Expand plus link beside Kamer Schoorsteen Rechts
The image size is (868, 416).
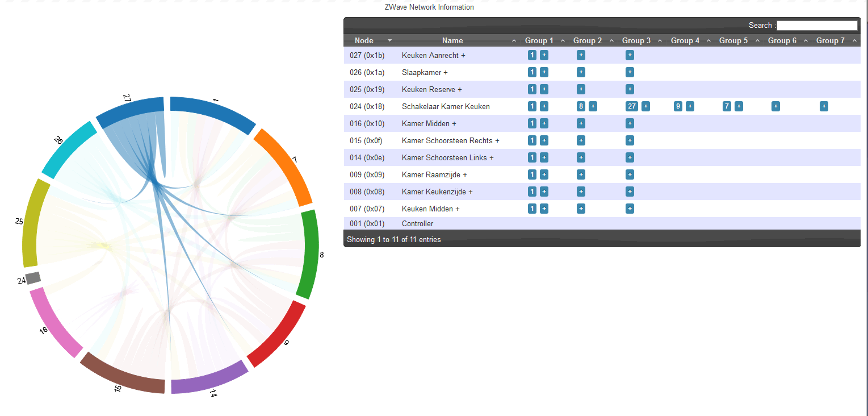tap(497, 140)
